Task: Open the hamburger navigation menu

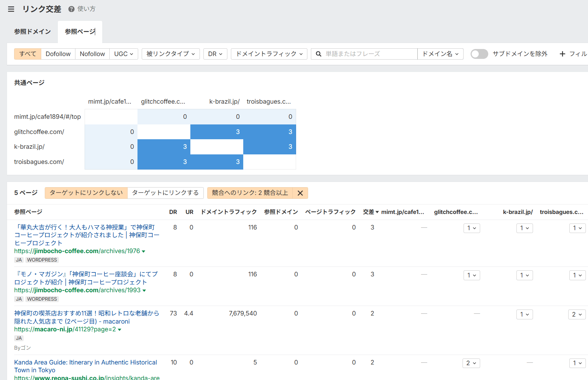Action: pyautogui.click(x=11, y=9)
